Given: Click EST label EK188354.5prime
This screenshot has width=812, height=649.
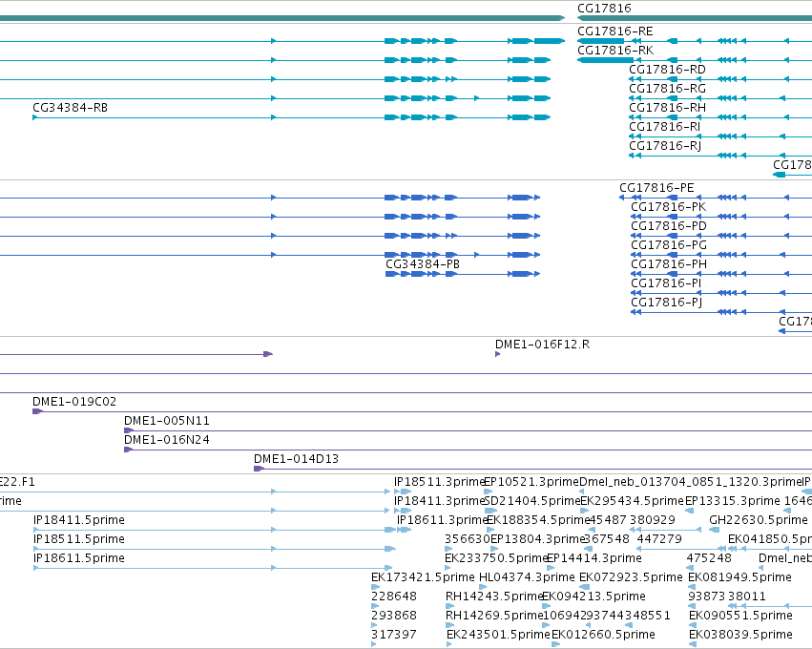Looking at the screenshot, I should tap(538, 520).
